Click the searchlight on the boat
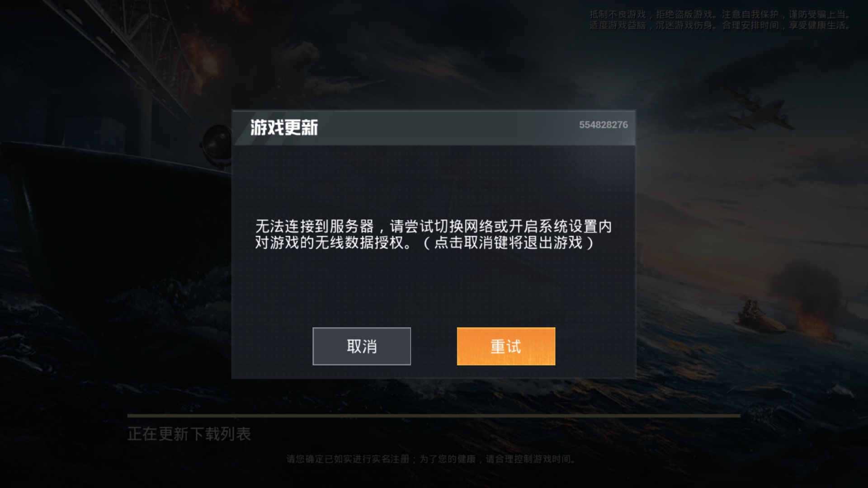This screenshot has width=868, height=488. tap(217, 145)
